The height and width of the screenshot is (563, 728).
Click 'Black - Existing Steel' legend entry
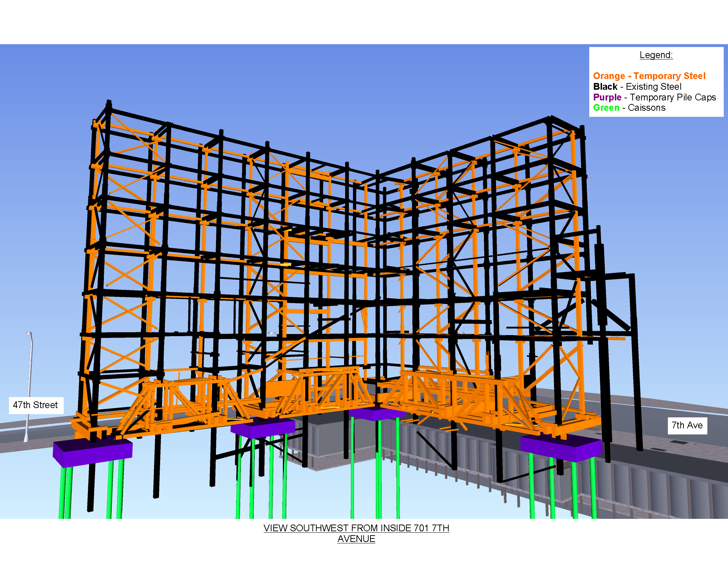637,87
